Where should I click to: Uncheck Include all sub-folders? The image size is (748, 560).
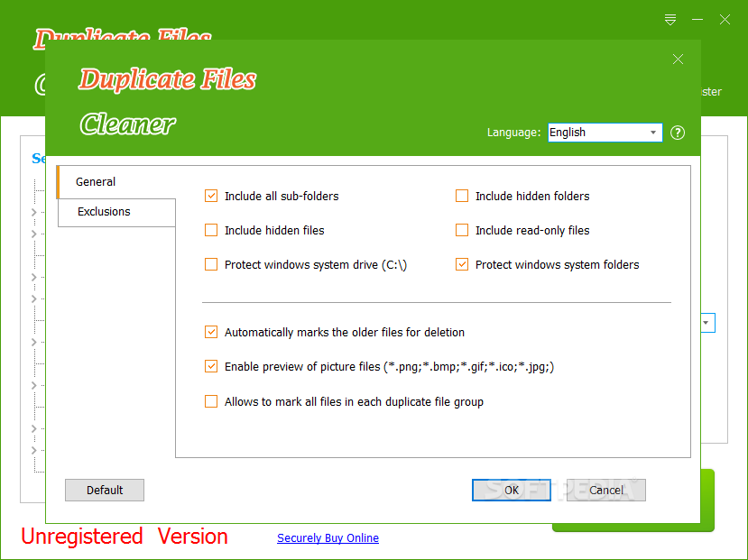pyautogui.click(x=211, y=196)
